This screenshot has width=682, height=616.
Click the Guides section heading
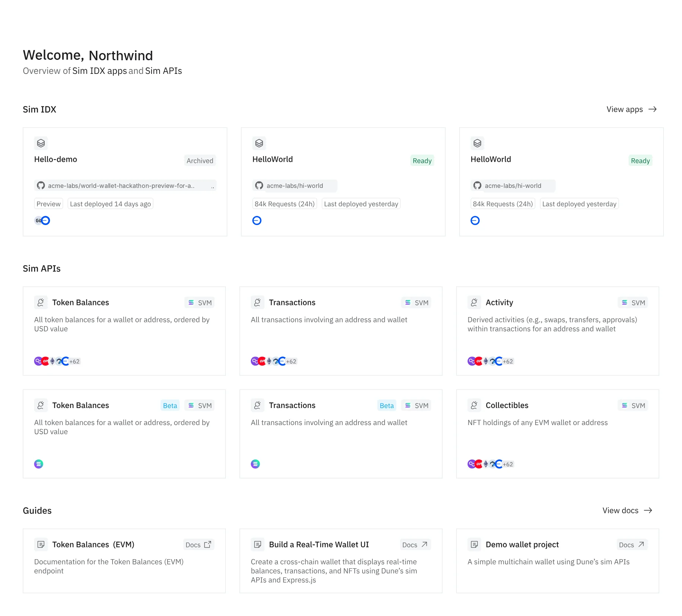(x=37, y=511)
